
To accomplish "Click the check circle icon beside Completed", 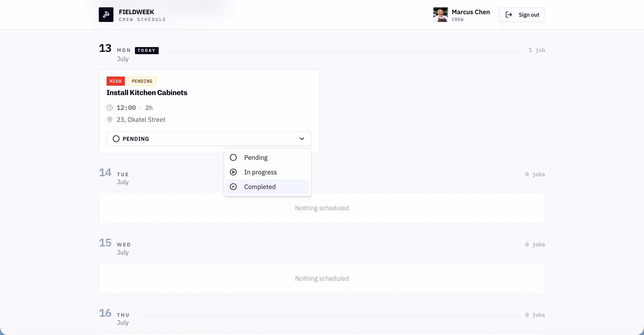I will pos(233,187).
